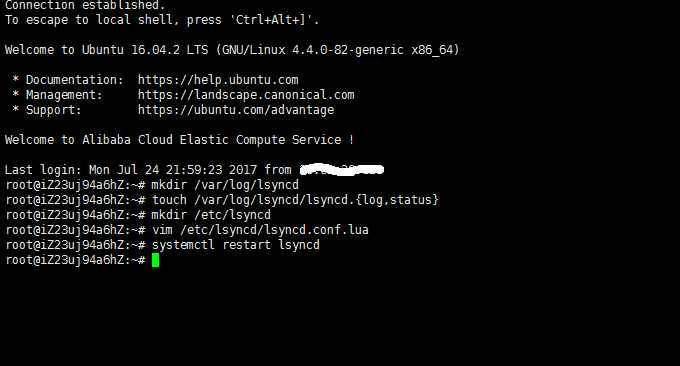Click the 'Welcome to Ubuntu 16.04.2 LTS' text
This screenshot has height=366, width=680.
click(107, 50)
